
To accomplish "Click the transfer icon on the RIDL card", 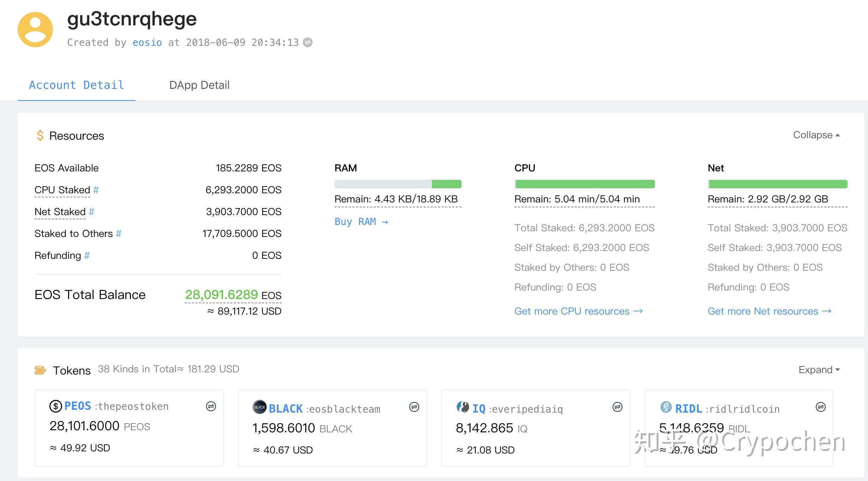I will point(821,407).
